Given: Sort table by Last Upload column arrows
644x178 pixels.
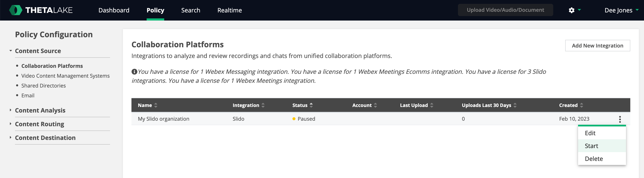Looking at the screenshot, I should pos(431,105).
